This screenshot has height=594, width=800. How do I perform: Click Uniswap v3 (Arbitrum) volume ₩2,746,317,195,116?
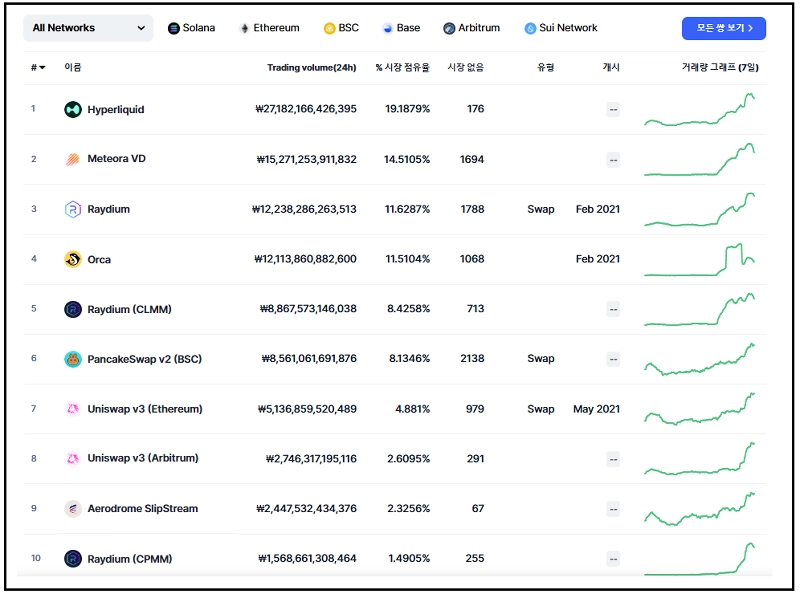(311, 459)
